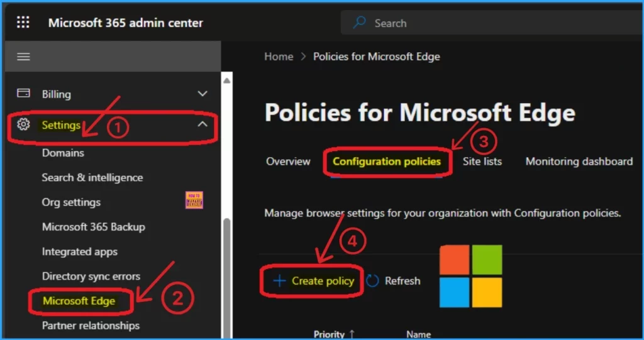Open the Overview tab
This screenshot has width=644, height=340.
288,162
